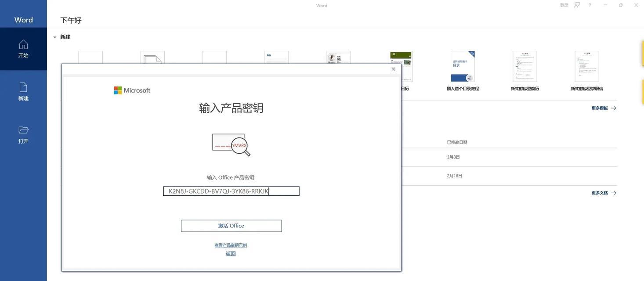Image resolution: width=644 pixels, height=281 pixels.
Task: Open 更多模板 link
Action: (x=604, y=108)
